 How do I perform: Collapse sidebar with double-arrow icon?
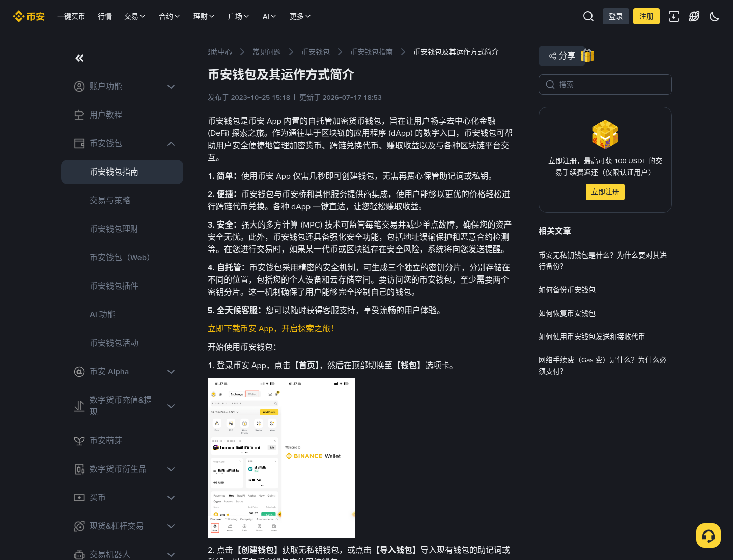[x=79, y=58]
